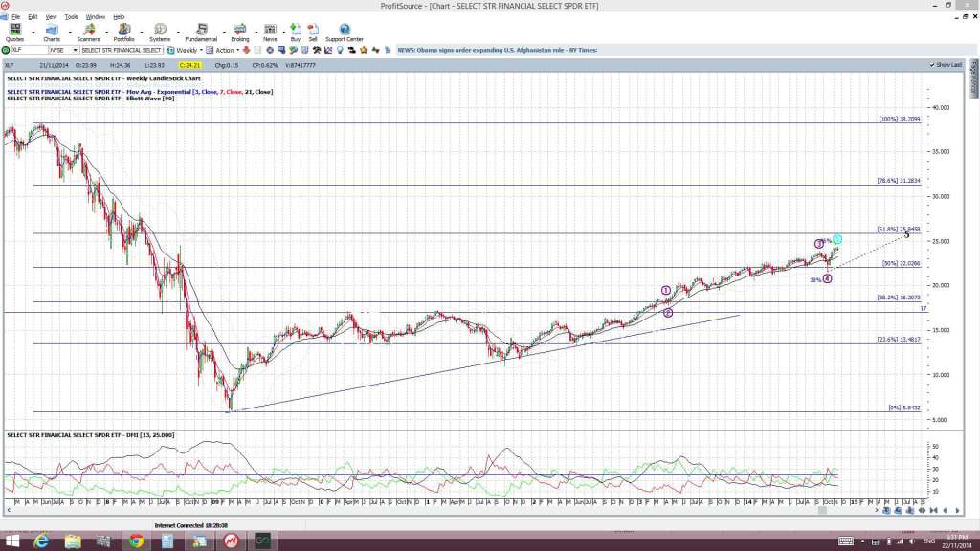Click the scroll chart right arrow button
The image size is (980, 551).
click(x=957, y=511)
